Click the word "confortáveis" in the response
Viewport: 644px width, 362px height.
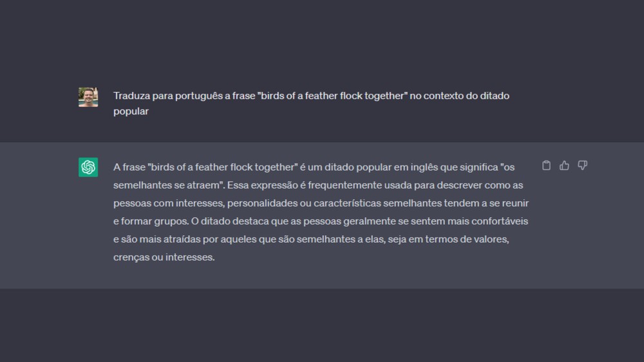501,221
